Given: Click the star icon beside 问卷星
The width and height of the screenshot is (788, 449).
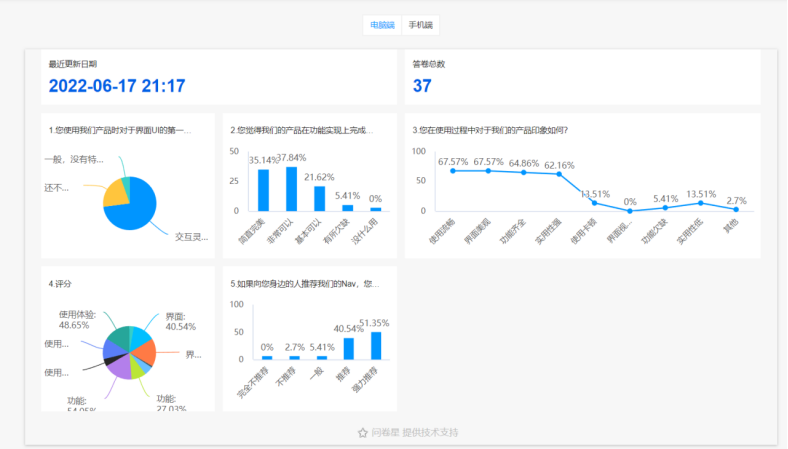Looking at the screenshot, I should point(363,432).
